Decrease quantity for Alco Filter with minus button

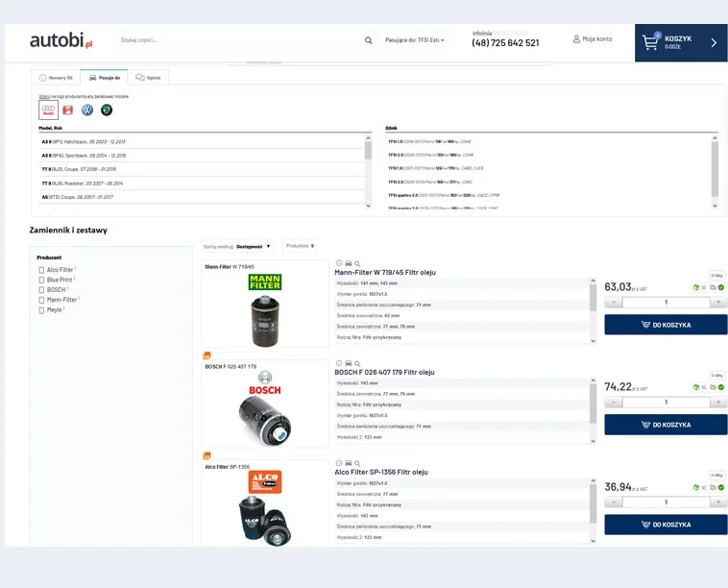[614, 502]
